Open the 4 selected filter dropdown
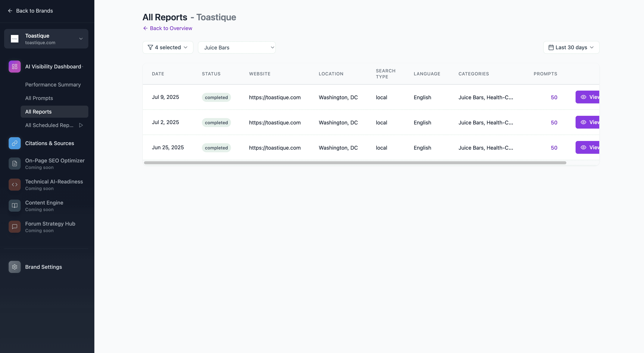The width and height of the screenshot is (644, 353). (x=168, y=48)
